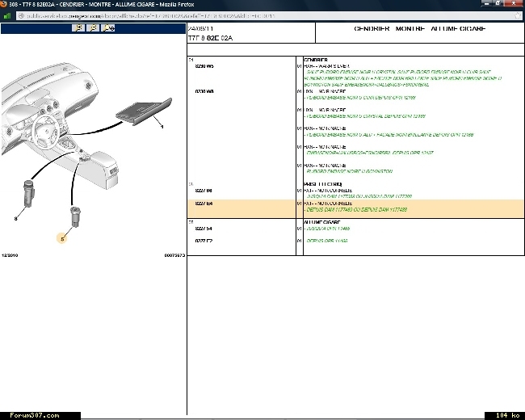This screenshot has height=420, width=525.
Task: Click the right 12V socket part drawing
Action: pyautogui.click(x=75, y=216)
